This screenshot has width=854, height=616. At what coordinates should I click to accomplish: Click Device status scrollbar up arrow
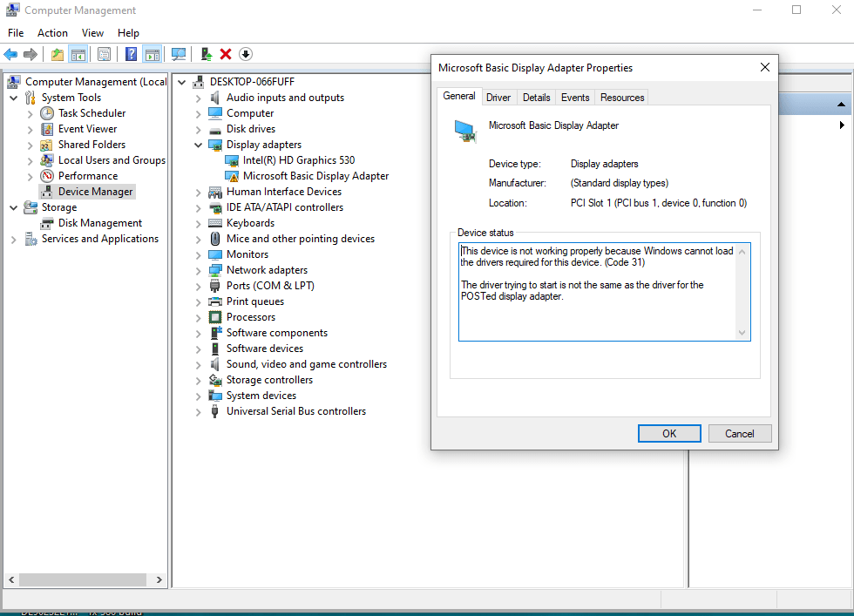[x=742, y=252]
